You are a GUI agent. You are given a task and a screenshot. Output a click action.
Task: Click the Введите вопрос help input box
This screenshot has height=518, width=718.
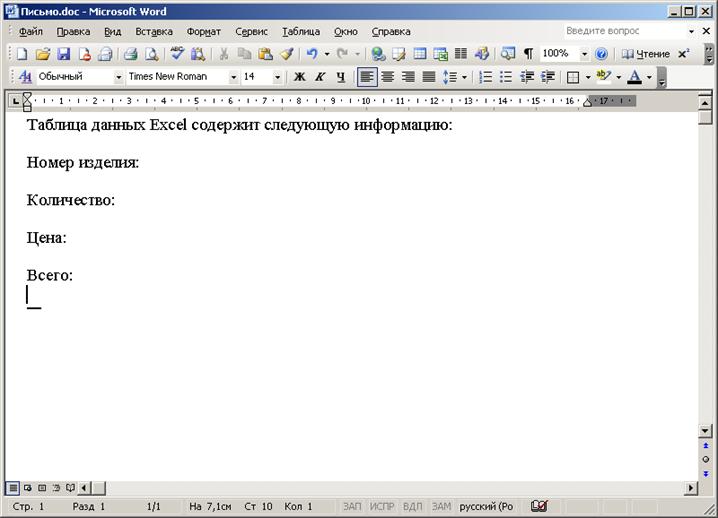(x=612, y=32)
